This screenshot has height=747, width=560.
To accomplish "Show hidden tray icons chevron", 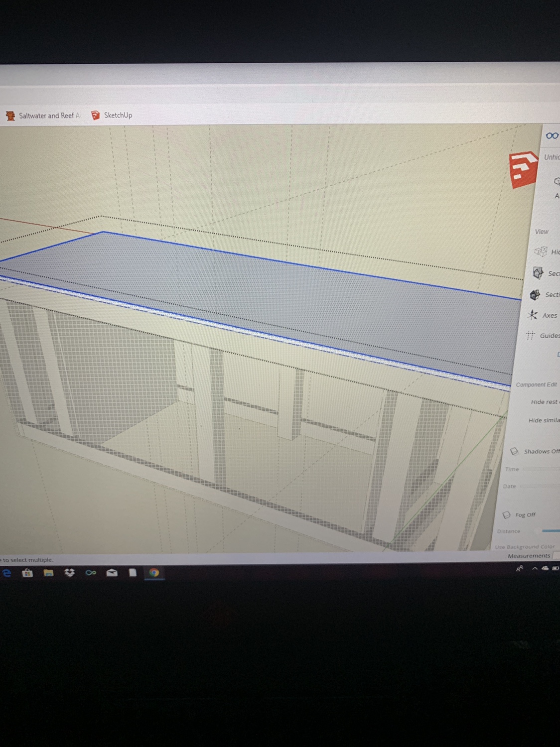I will point(535,568).
